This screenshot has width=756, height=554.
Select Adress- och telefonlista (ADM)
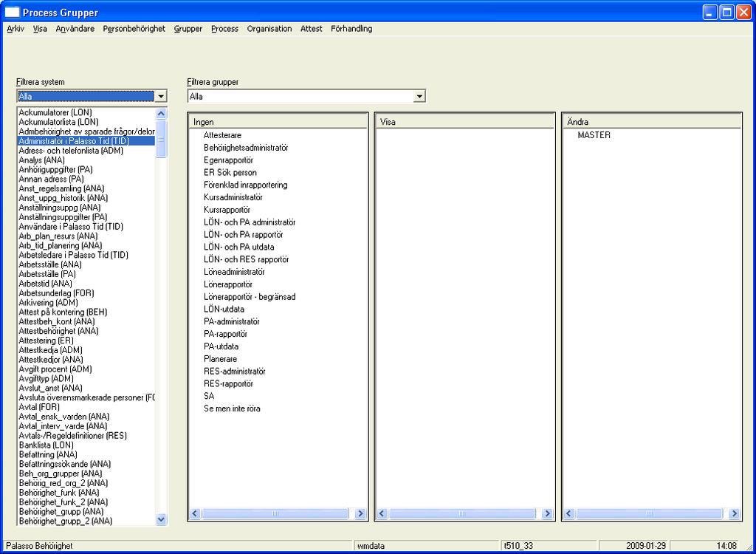[71, 151]
